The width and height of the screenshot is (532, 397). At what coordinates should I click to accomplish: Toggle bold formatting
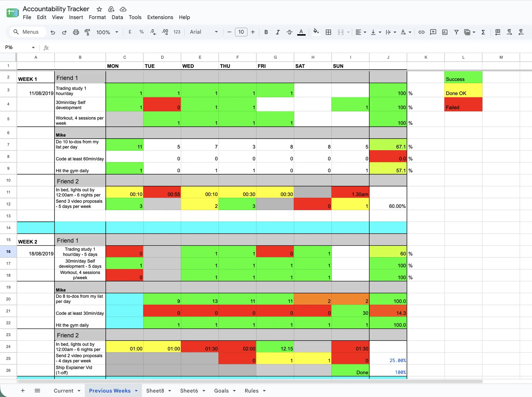pyautogui.click(x=266, y=32)
